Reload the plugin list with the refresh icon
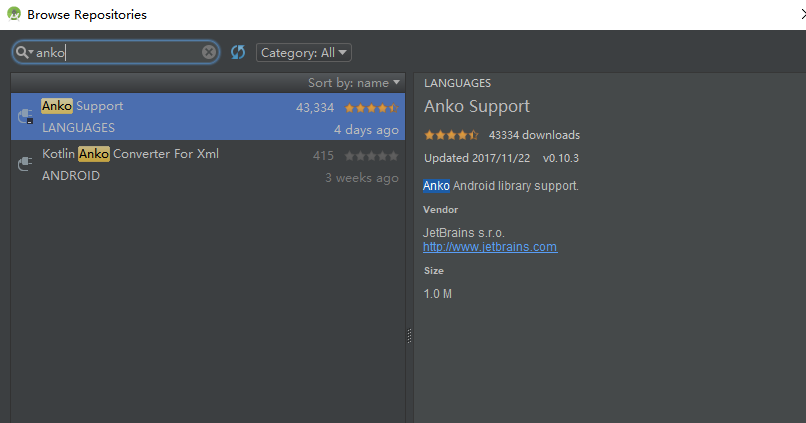Viewport: 806px width, 423px height. coord(237,52)
